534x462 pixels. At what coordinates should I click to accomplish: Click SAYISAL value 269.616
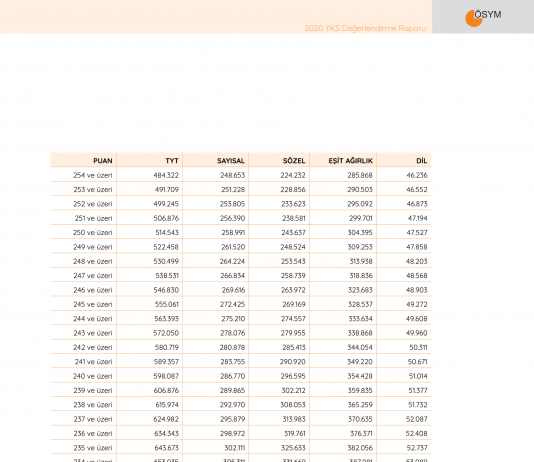coord(233,290)
